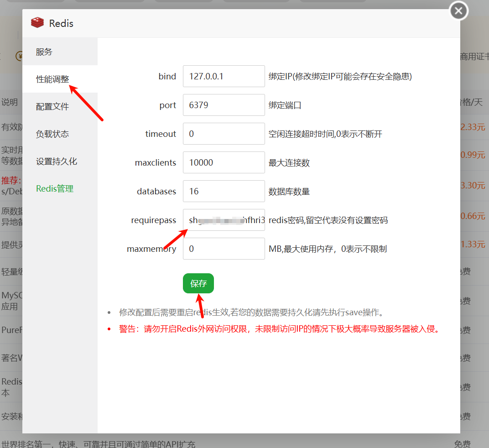Select the maxclients input box
This screenshot has height=448, width=489.
point(224,162)
